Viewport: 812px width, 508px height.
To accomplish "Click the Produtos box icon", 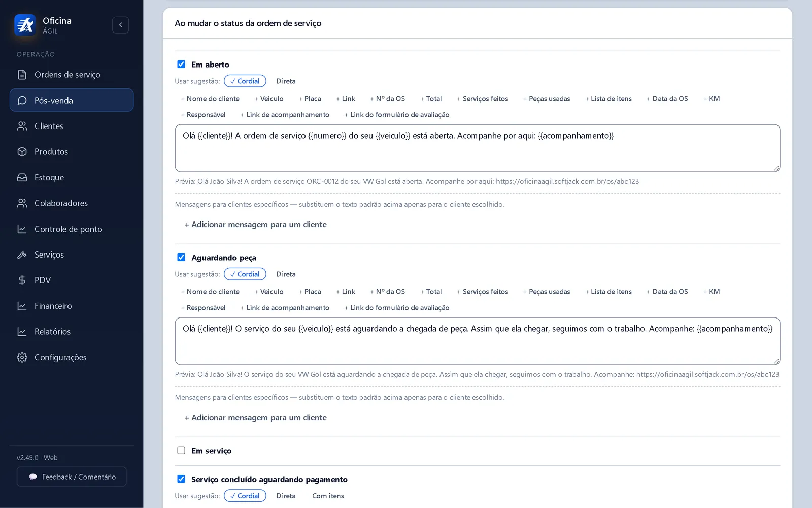I will [x=22, y=151].
